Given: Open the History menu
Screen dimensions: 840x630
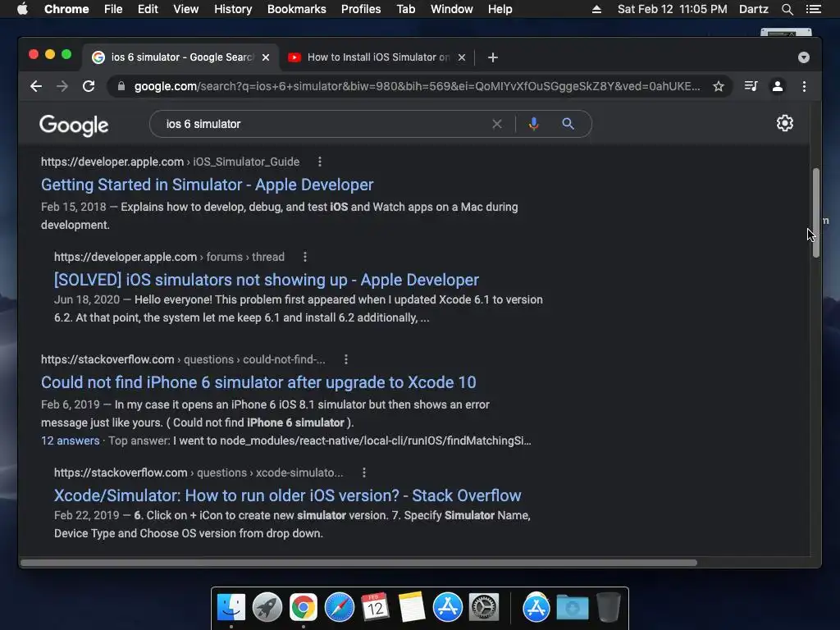Looking at the screenshot, I should (233, 9).
